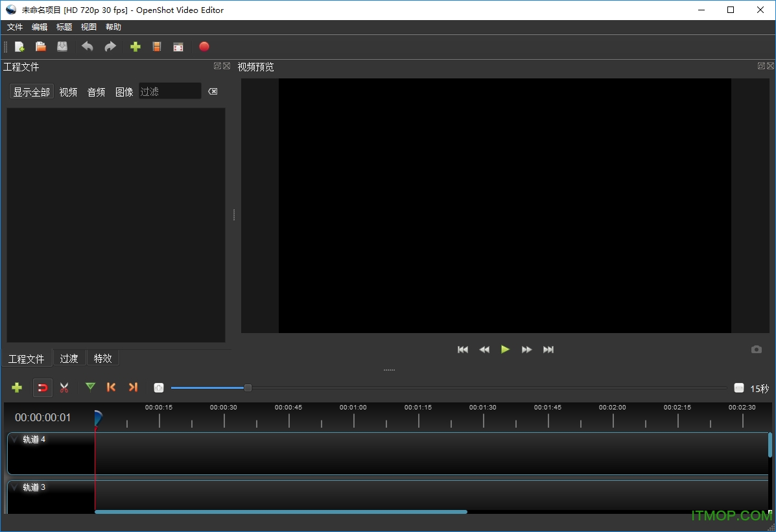Collapse 轨道 4 using its arrow
Screen dimensions: 776x532
pos(15,439)
